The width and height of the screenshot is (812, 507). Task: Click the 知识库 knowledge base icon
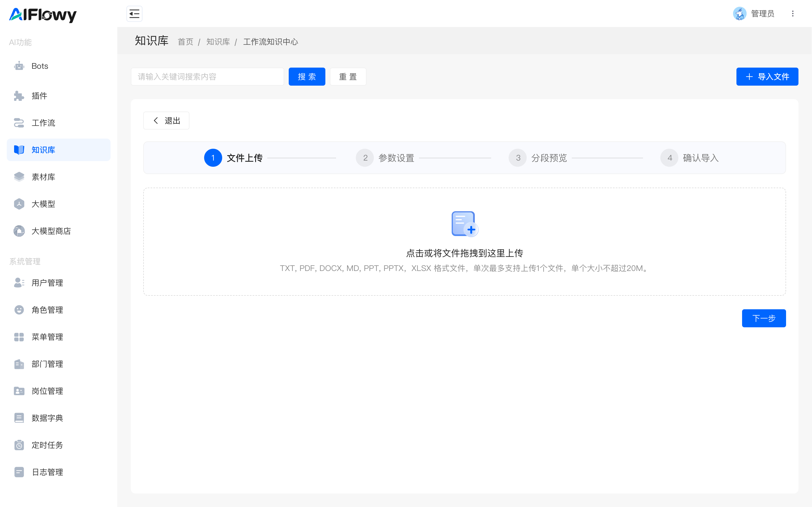pyautogui.click(x=19, y=150)
